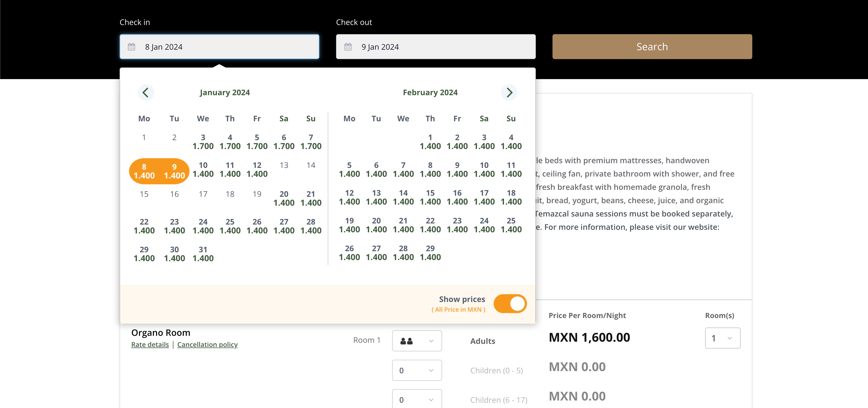This screenshot has width=868, height=408.
Task: Click the Check out date field
Action: tap(435, 47)
